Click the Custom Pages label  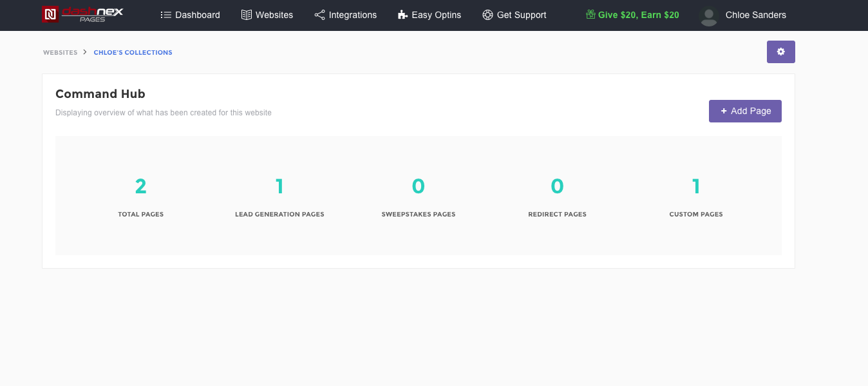pyautogui.click(x=696, y=214)
